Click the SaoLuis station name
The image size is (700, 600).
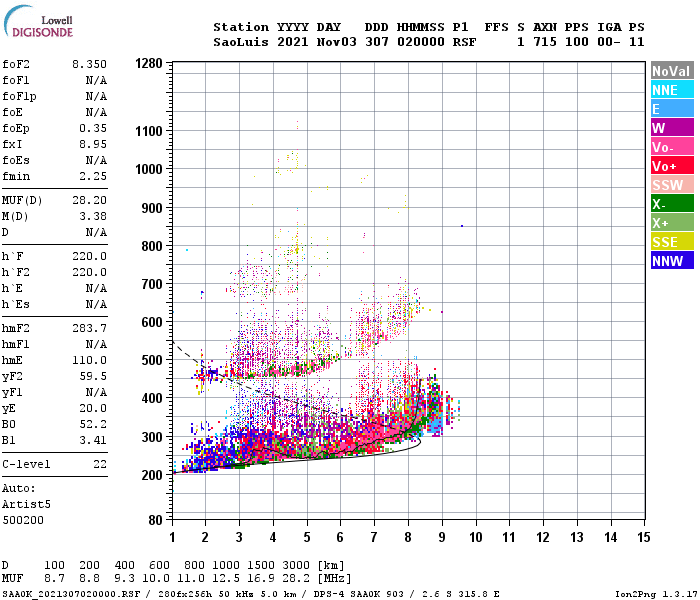[x=241, y=42]
